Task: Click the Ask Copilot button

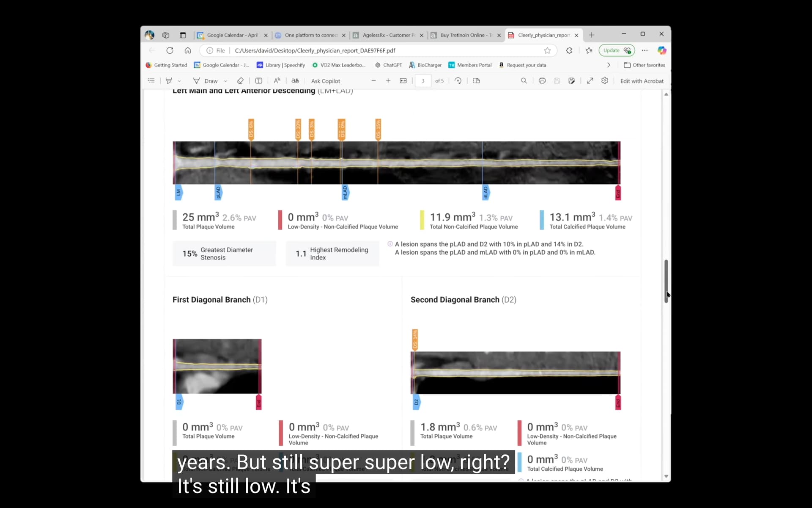Action: pos(325,81)
